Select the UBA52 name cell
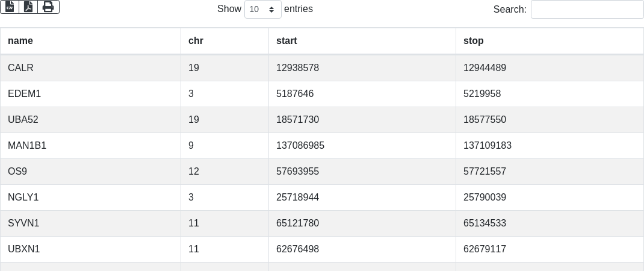644x271 pixels. tap(23, 120)
